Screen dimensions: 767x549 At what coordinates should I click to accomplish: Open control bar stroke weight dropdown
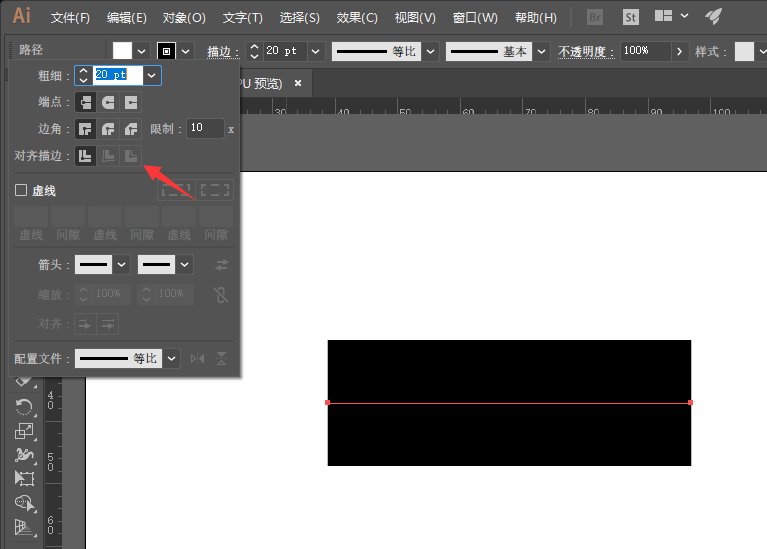[x=316, y=51]
